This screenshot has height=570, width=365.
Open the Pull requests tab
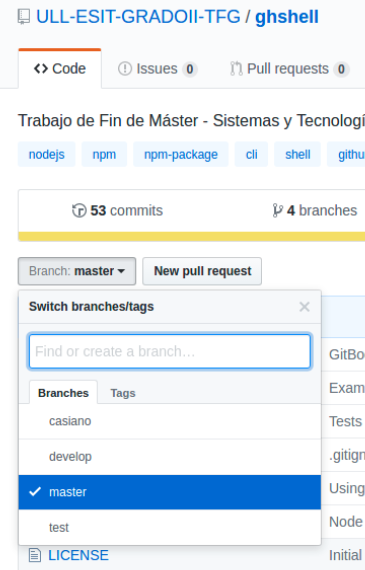(x=289, y=69)
